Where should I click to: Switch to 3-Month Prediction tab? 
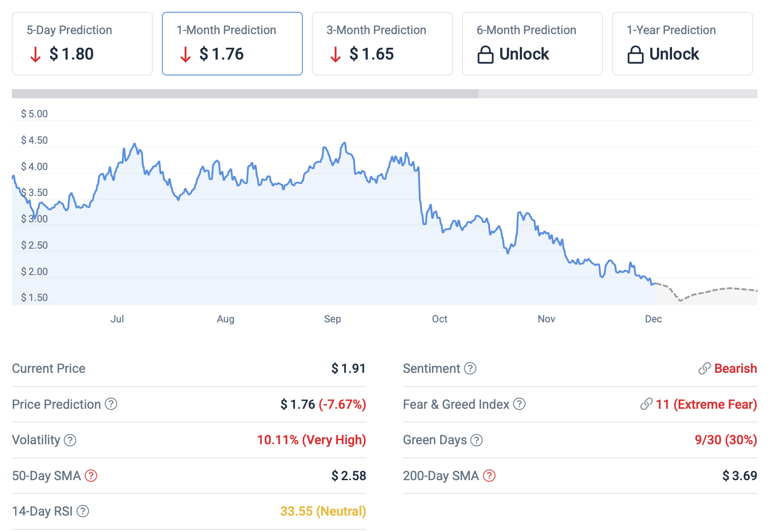click(x=382, y=44)
